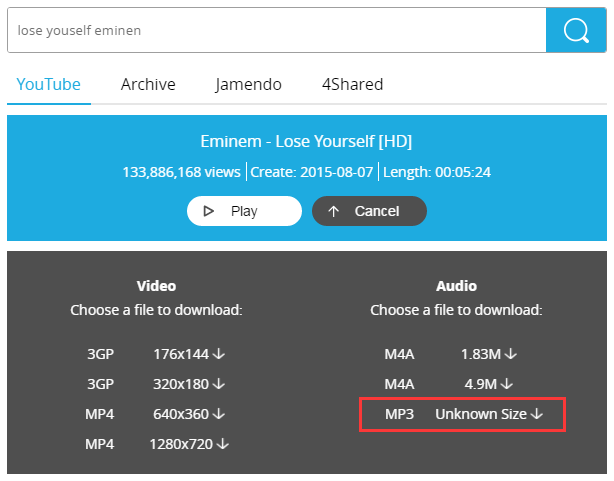Download arrow next to 1280x720 MP4
Screen dimensions: 614x481
pos(223,444)
